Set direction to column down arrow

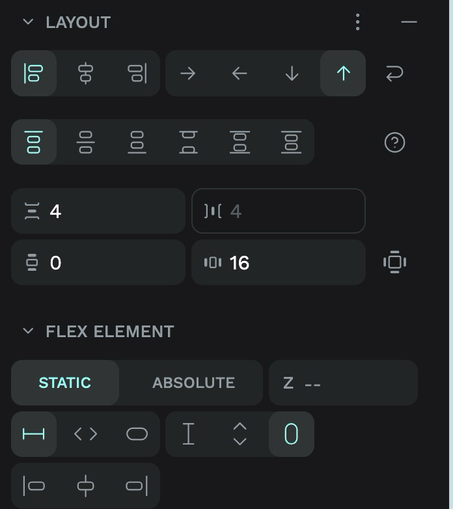pos(292,73)
